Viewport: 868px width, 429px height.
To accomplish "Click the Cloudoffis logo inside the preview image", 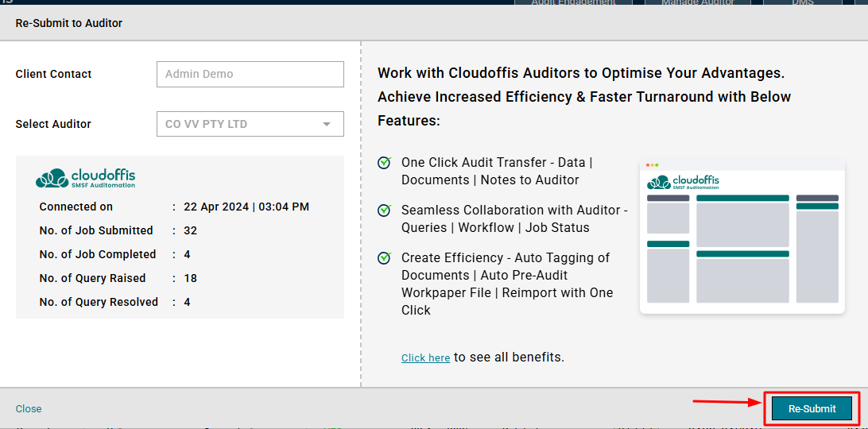I will point(683,182).
